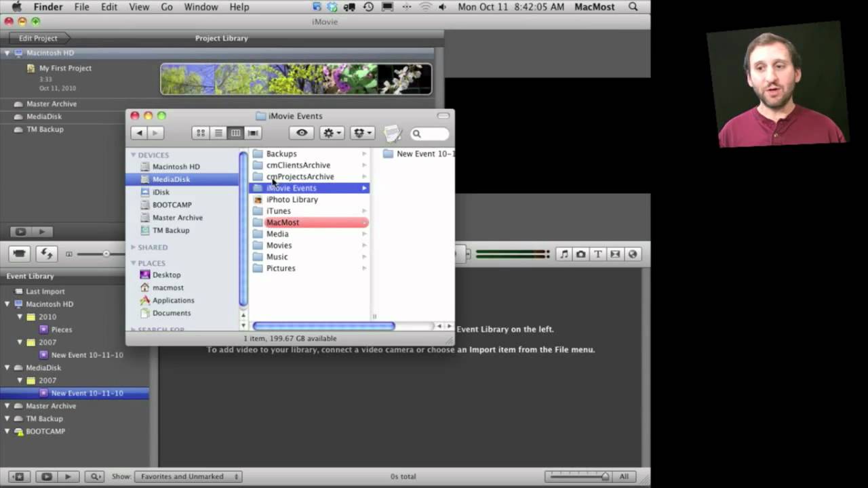The height and width of the screenshot is (488, 868).
Task: Play selected event full screen
Action: [47, 476]
